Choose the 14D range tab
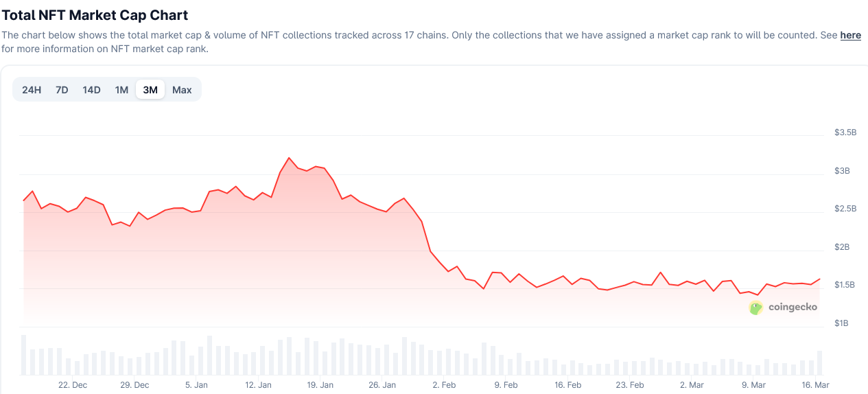This screenshot has height=394, width=868. pyautogui.click(x=91, y=90)
